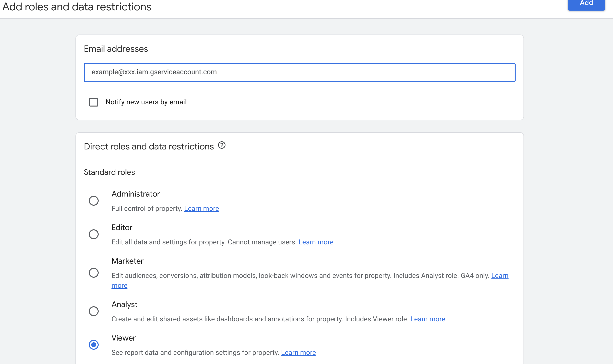Click the Analyst role label text
The width and height of the screenshot is (613, 364).
coord(124,304)
